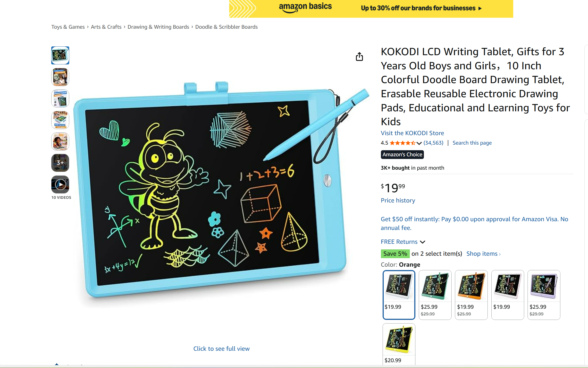Open the Price history link
This screenshot has width=588, height=368.
pos(398,200)
